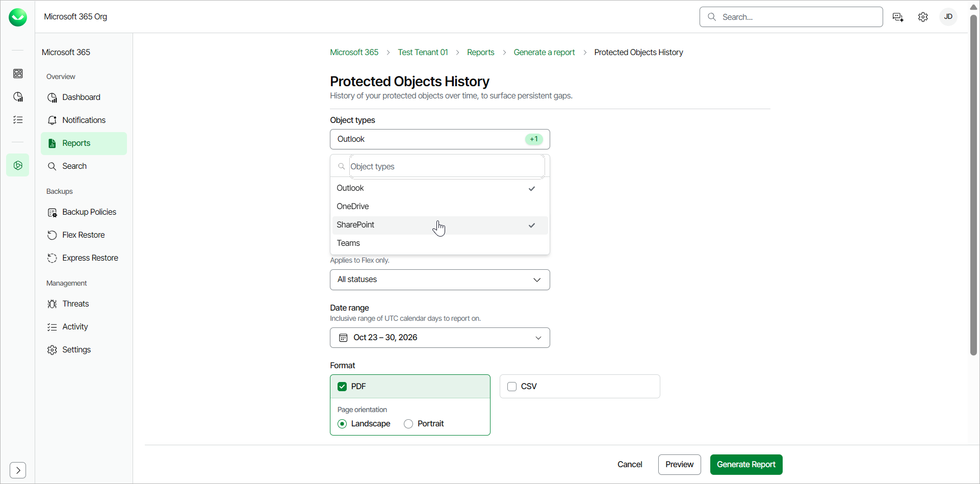Click the green app logo icon

pyautogui.click(x=18, y=17)
